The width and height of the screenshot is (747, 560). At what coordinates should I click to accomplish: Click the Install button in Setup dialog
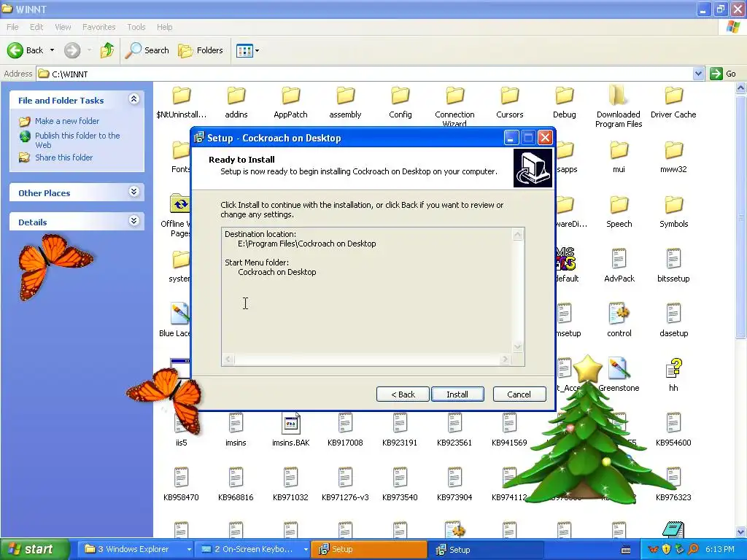click(x=457, y=394)
